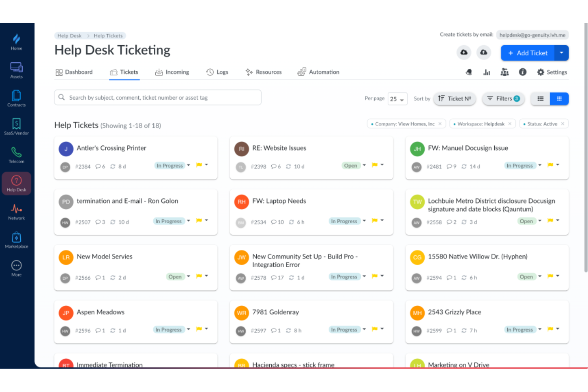Viewport: 588px width, 392px height.
Task: Click the cloud download icon
Action: click(x=464, y=52)
